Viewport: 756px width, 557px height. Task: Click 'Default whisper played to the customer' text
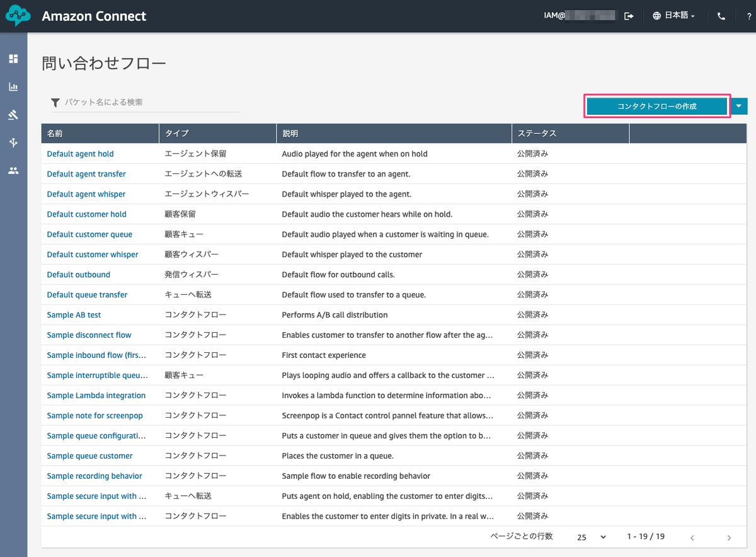[352, 255]
